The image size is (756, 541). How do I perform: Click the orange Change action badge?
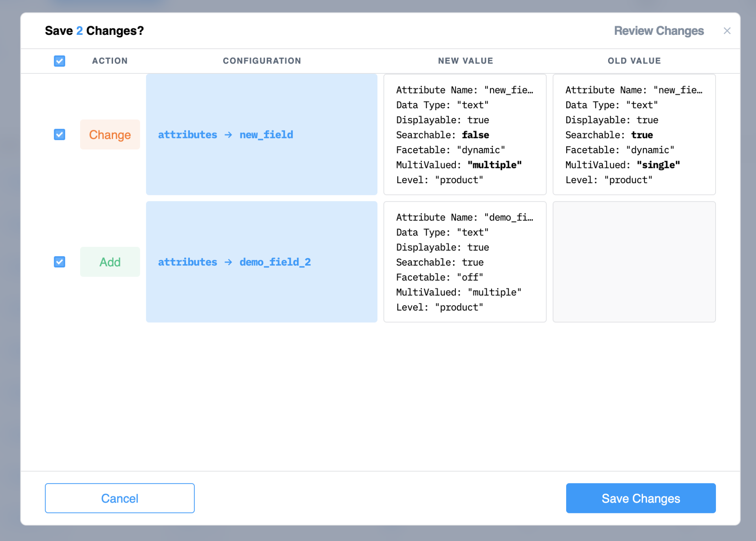pyautogui.click(x=110, y=135)
